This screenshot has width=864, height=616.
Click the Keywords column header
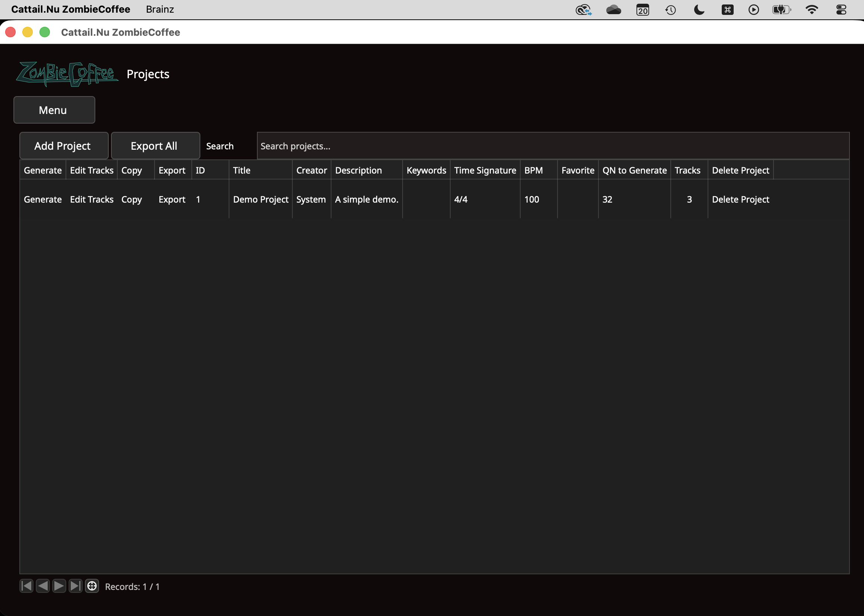coord(426,170)
